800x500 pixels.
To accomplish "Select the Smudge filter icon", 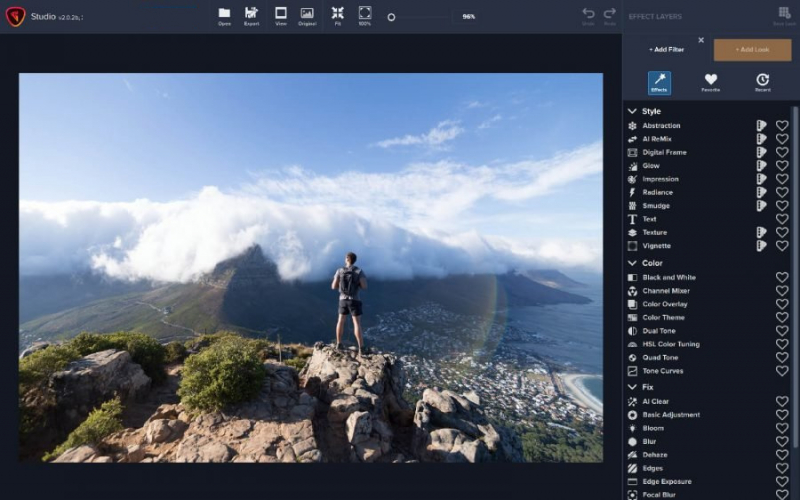I will click(632, 206).
